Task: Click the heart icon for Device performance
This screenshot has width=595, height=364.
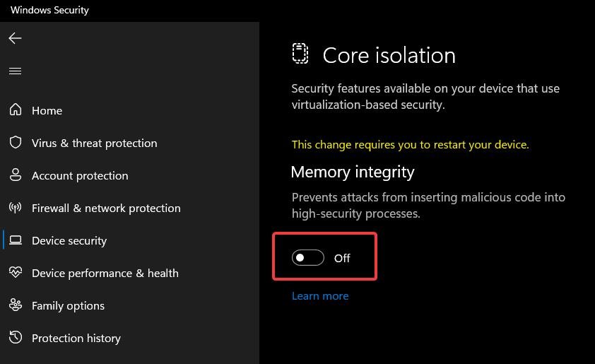Action: pyautogui.click(x=16, y=272)
